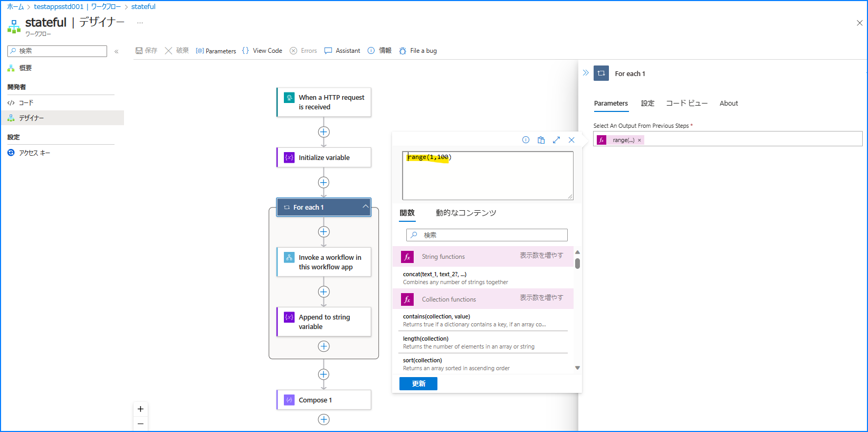The image size is (868, 432).
Task: Expand the expression editor to full size
Action: coord(556,140)
